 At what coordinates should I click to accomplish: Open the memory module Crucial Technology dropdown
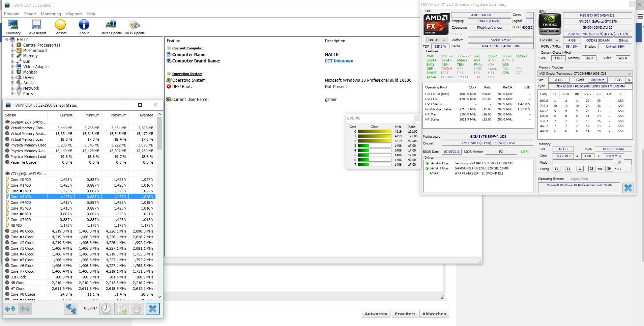pyautogui.click(x=585, y=73)
